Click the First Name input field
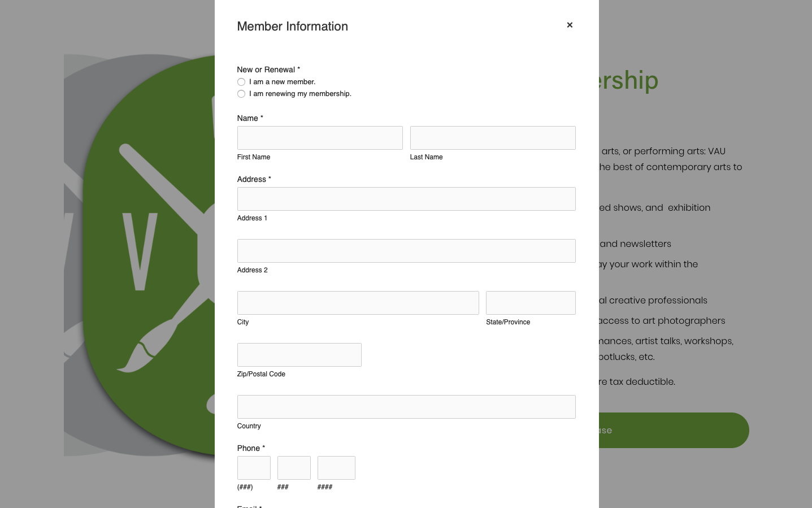The width and height of the screenshot is (812, 508). [320, 138]
